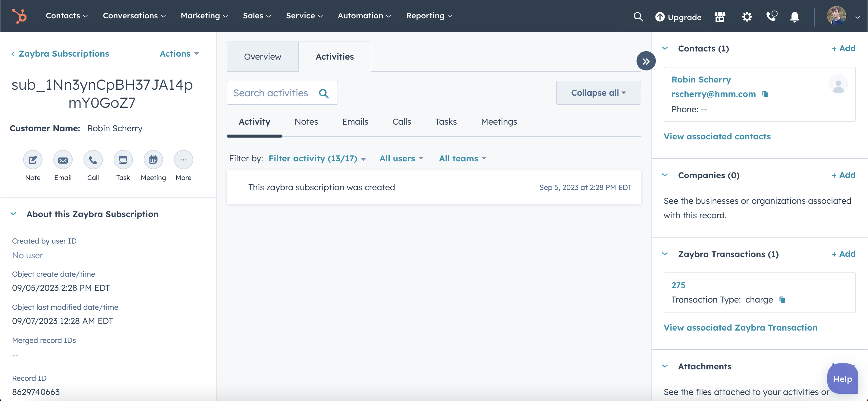Open the Collapse all dropdown

coord(598,93)
